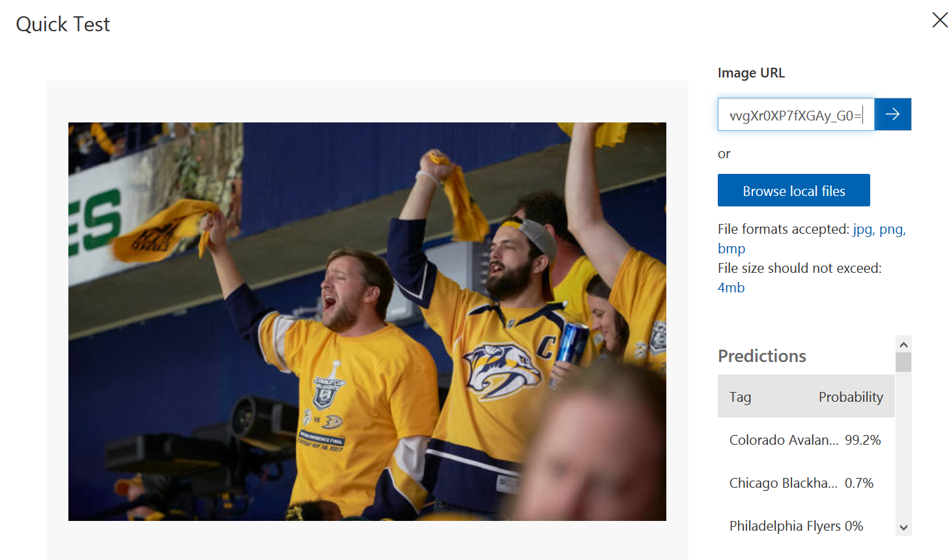Click the predictions scrollbar down arrow
Image resolution: width=949 pixels, height=560 pixels.
pyautogui.click(x=903, y=527)
